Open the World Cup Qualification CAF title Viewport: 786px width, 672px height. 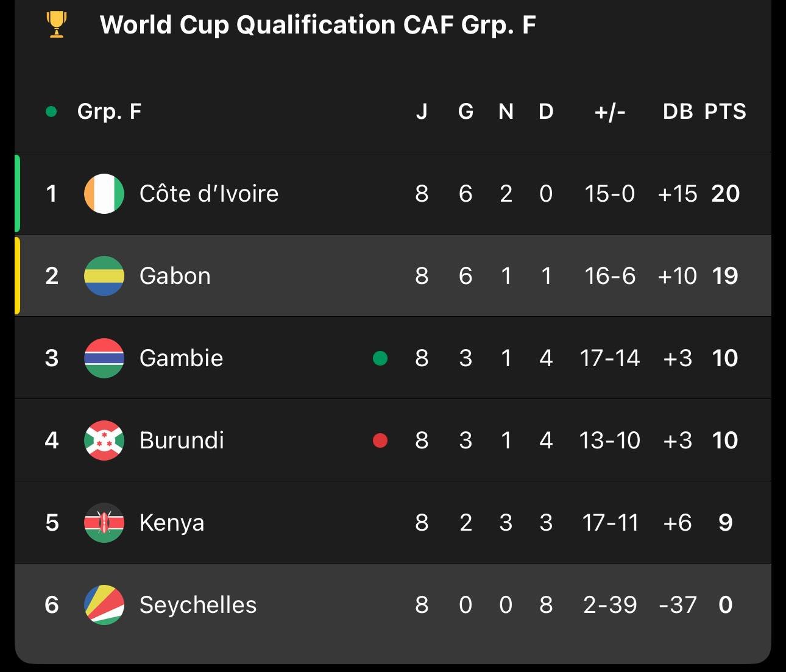(x=317, y=25)
